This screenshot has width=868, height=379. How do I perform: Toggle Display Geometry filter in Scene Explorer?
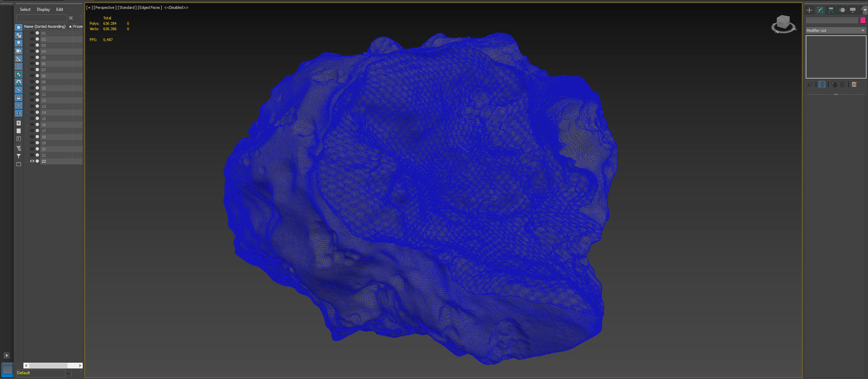[x=19, y=27]
